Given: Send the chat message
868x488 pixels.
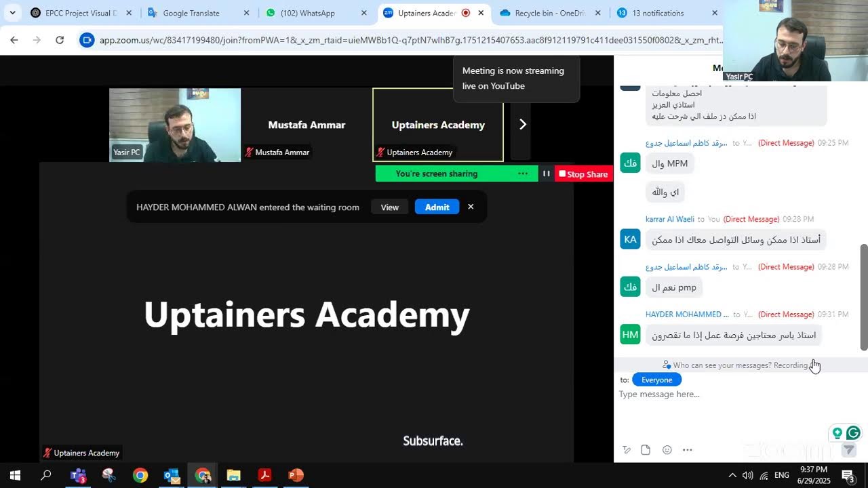Looking at the screenshot, I should (848, 450).
